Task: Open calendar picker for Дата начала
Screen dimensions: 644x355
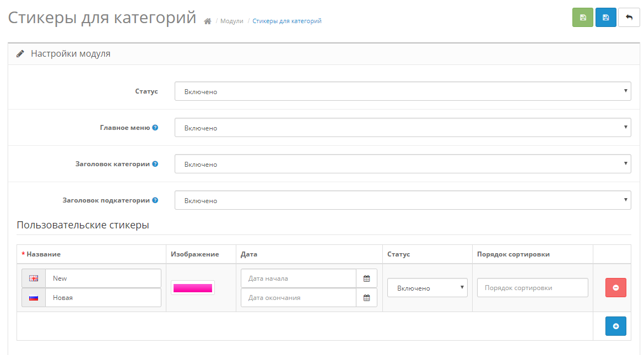Action: point(366,278)
